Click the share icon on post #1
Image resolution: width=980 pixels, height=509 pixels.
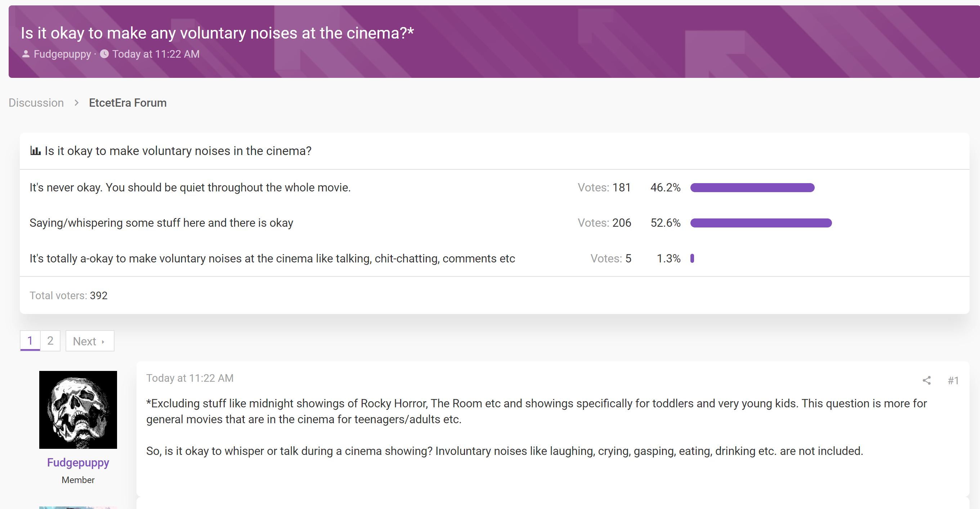[926, 380]
